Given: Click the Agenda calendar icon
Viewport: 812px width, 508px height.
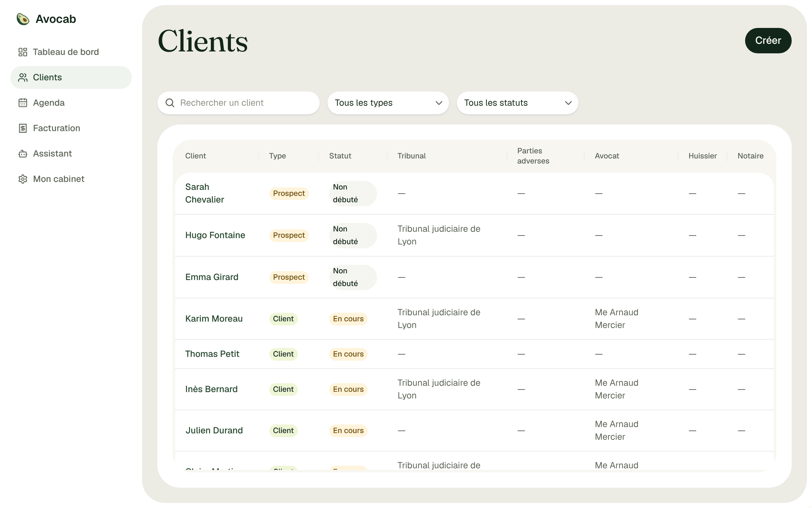Looking at the screenshot, I should pyautogui.click(x=23, y=103).
